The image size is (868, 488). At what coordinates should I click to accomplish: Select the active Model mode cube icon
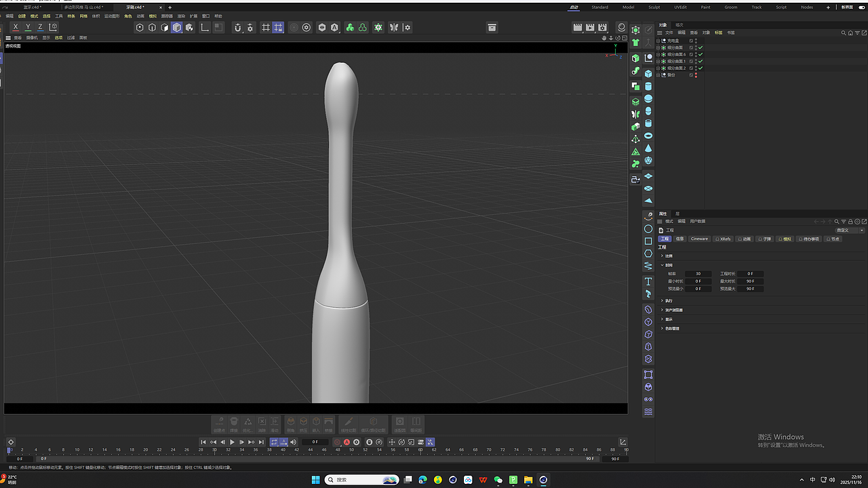[x=177, y=28]
